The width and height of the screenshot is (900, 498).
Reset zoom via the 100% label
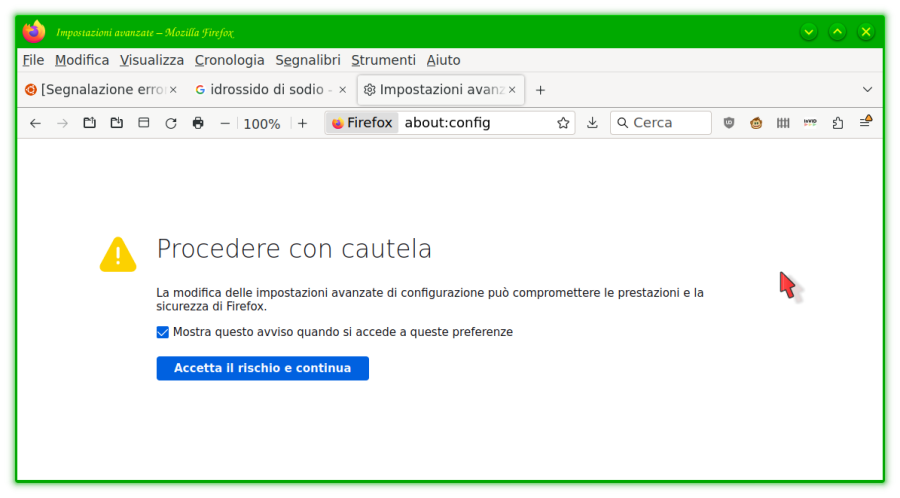(262, 124)
